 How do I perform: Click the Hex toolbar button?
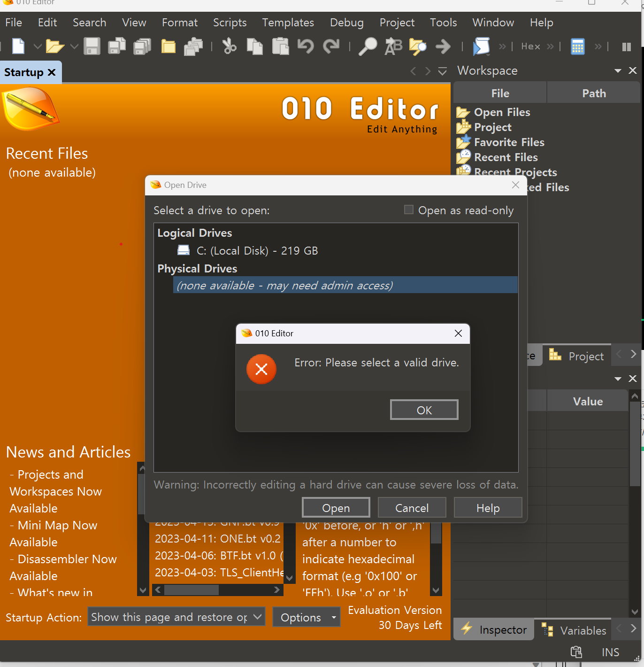tap(531, 47)
